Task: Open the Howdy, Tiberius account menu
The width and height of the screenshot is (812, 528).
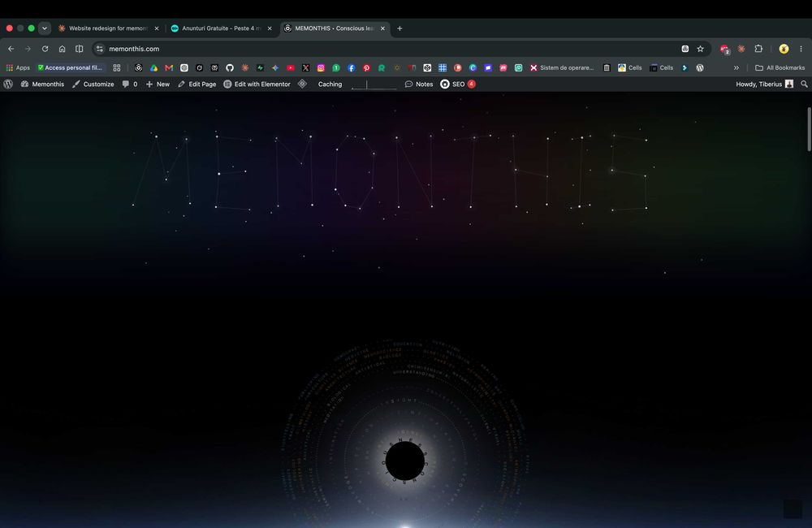Action: 764,84
